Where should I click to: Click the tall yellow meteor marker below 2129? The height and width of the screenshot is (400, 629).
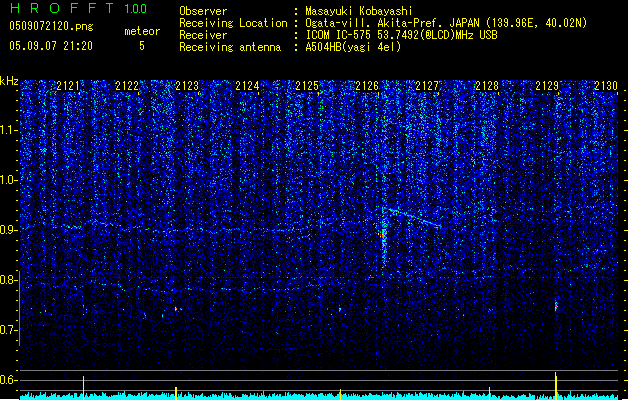[556, 386]
